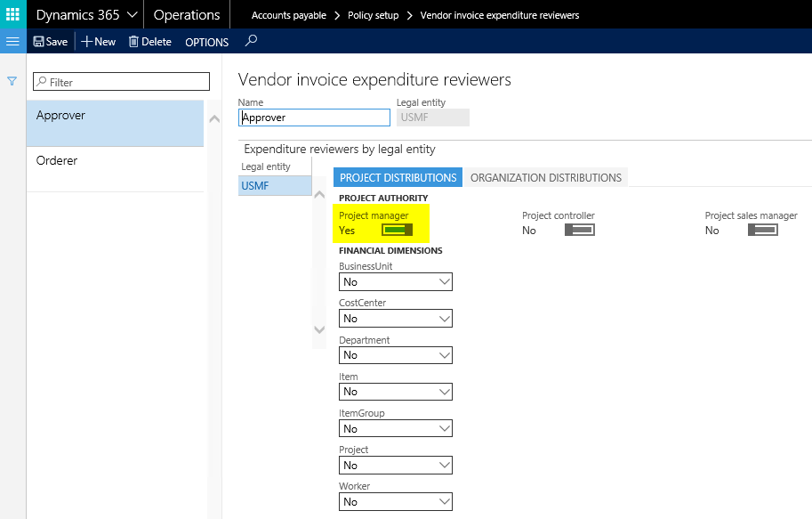
Task: Expand the BusinessUnit dropdown
Action: (x=445, y=282)
